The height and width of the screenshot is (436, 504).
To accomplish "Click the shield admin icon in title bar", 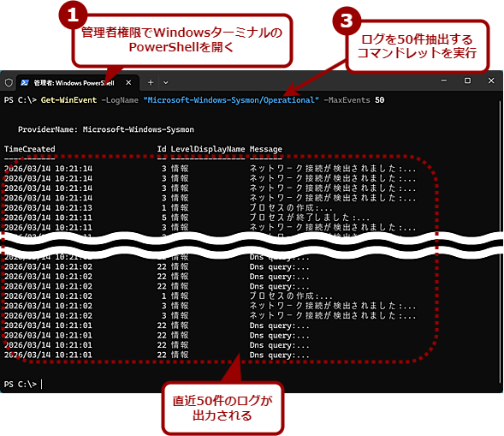I will (9, 83).
